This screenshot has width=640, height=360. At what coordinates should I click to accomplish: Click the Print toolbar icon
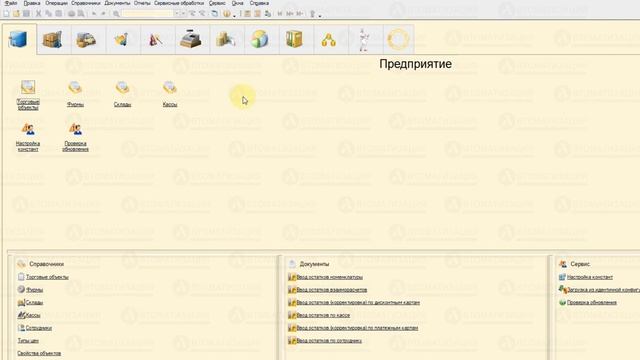point(71,13)
